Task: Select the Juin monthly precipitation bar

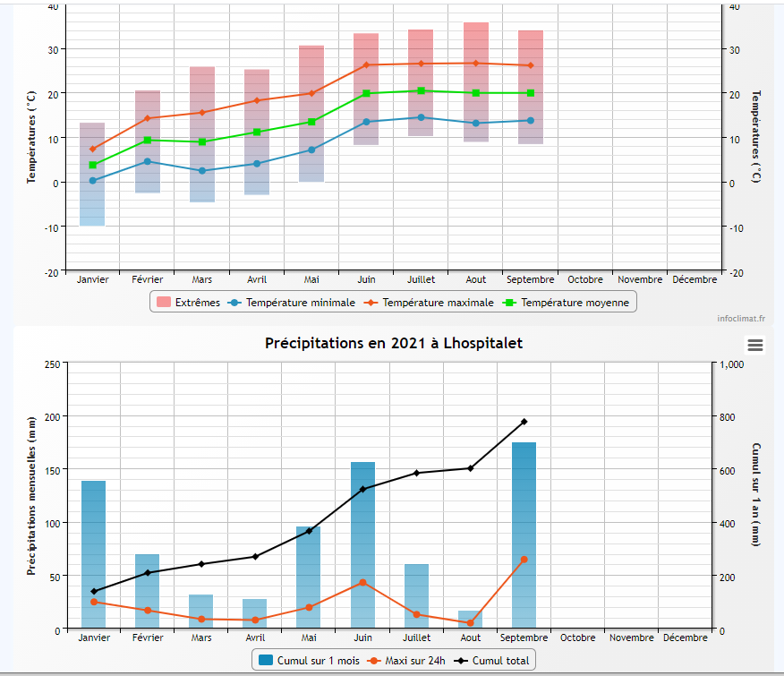Action: point(362,546)
